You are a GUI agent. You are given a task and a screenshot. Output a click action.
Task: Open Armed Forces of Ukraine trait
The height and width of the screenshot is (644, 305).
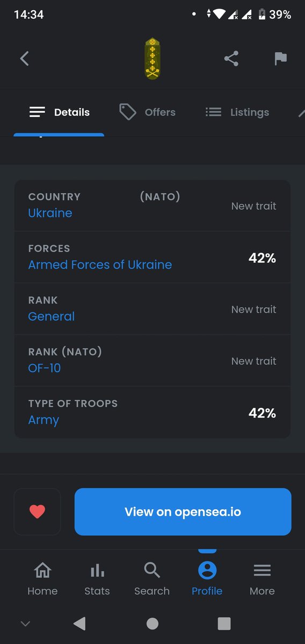point(100,265)
